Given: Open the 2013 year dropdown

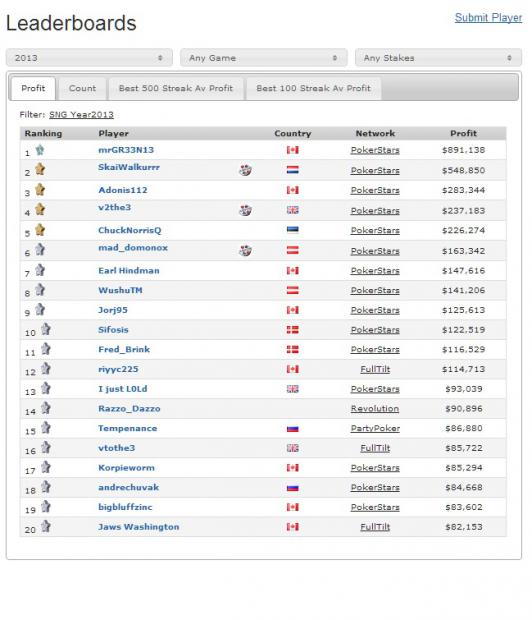Looking at the screenshot, I should coord(89,58).
